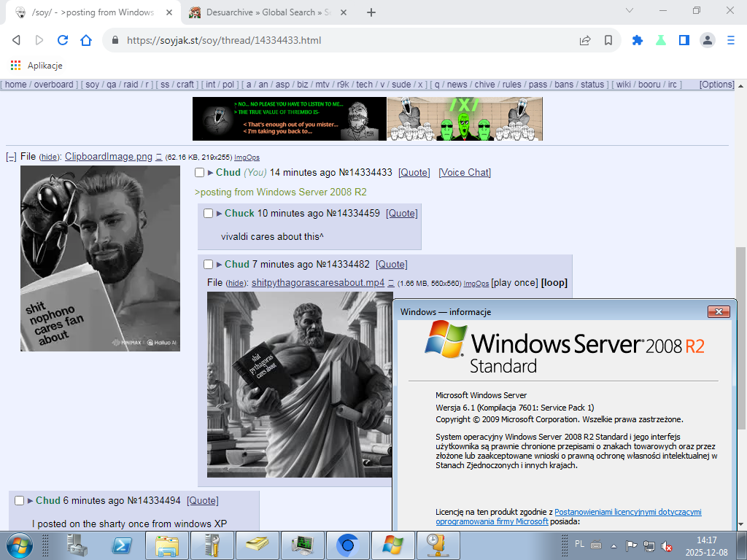Tick Chuck's post №14334459 checkbox

tap(208, 214)
